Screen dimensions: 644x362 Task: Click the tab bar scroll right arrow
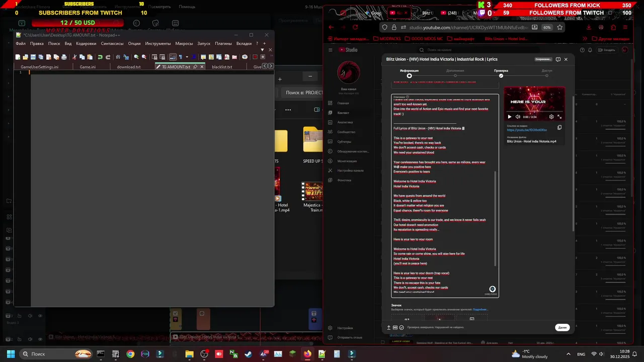[271, 66]
